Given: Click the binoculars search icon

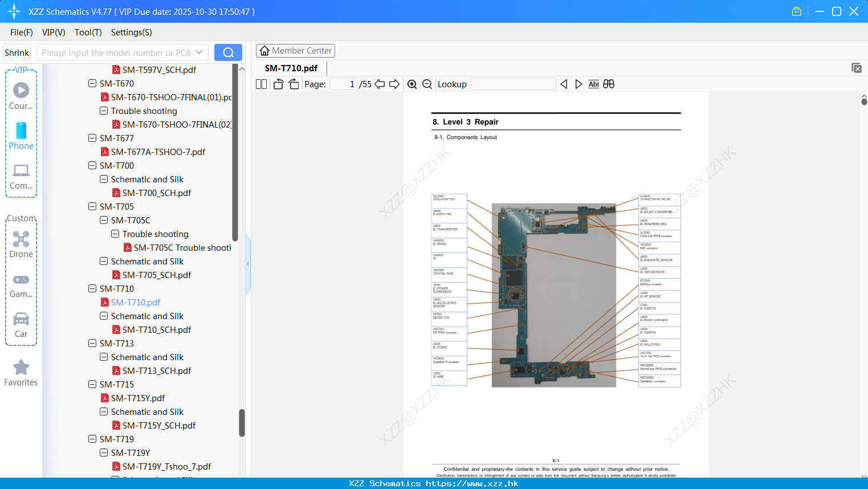Looking at the screenshot, I should tap(609, 84).
